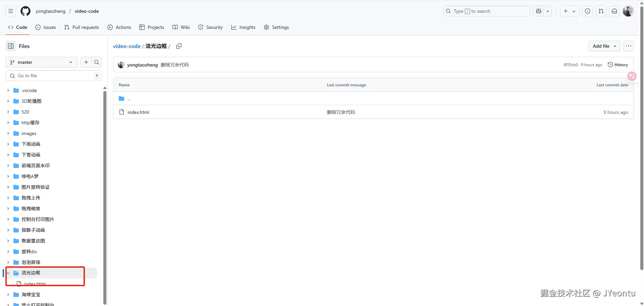Click the yongtaozheng owner link

pyautogui.click(x=50, y=11)
